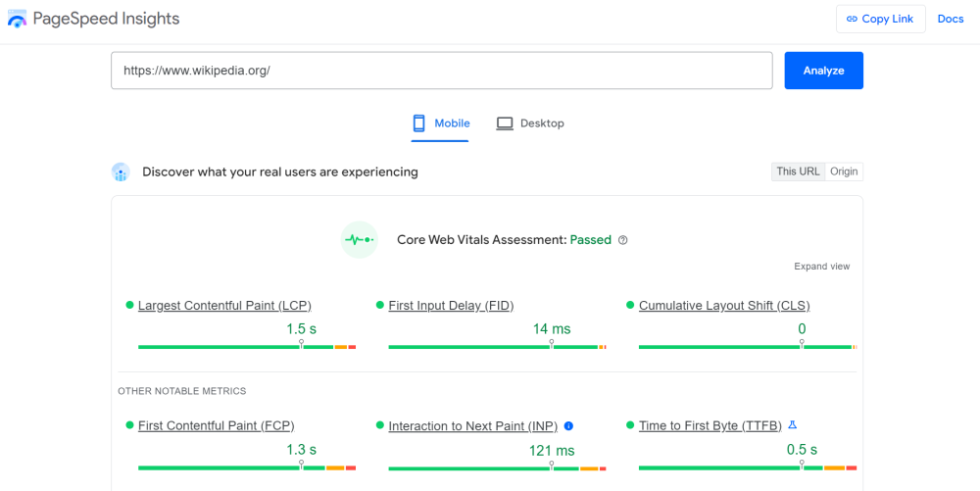Open the Docs link
The image size is (980, 491).
pos(951,19)
